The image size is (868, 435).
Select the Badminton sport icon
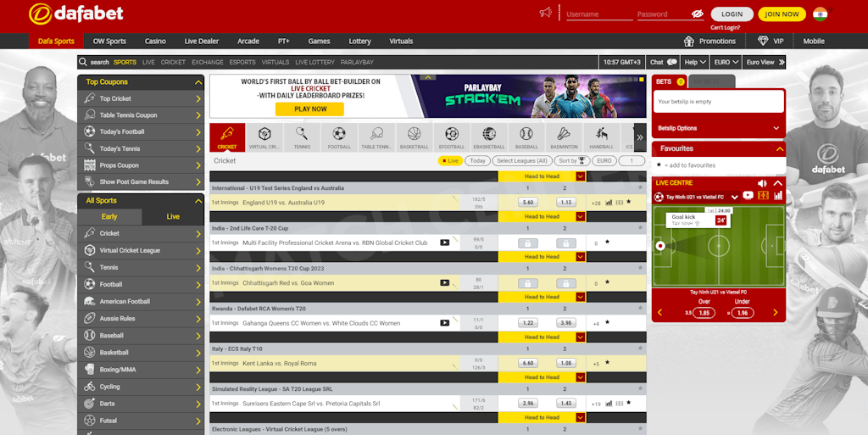[564, 137]
